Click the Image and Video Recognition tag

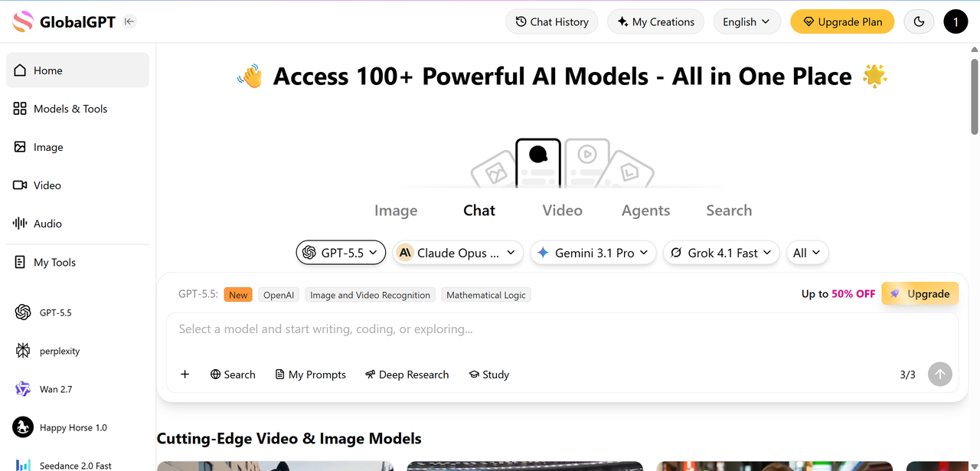point(370,295)
